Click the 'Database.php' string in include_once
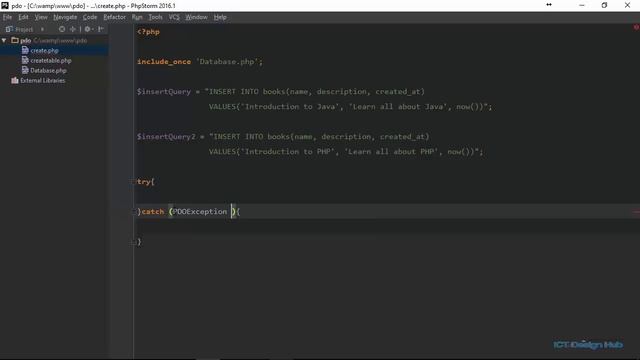The height and width of the screenshot is (360, 640). click(227, 62)
